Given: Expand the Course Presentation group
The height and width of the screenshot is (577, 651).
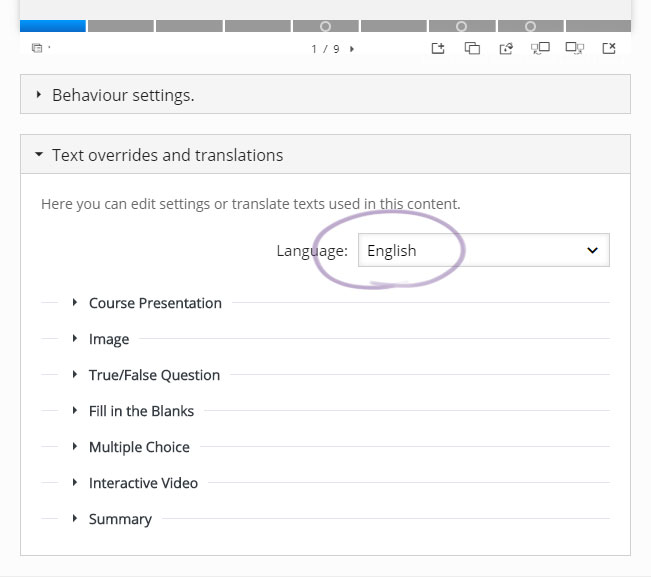Looking at the screenshot, I should (155, 303).
